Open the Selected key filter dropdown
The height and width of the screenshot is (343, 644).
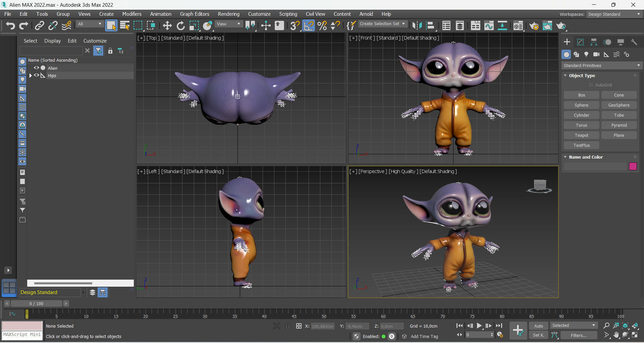click(x=574, y=326)
